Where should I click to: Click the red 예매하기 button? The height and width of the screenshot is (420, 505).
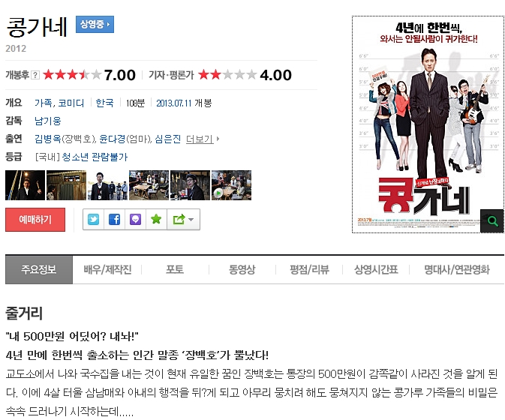tap(35, 220)
